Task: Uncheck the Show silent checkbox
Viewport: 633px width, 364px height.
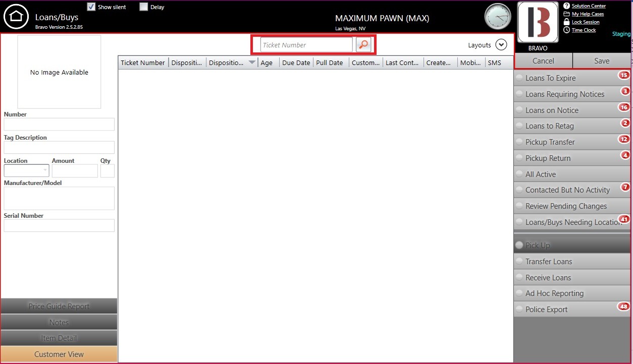Action: (91, 7)
